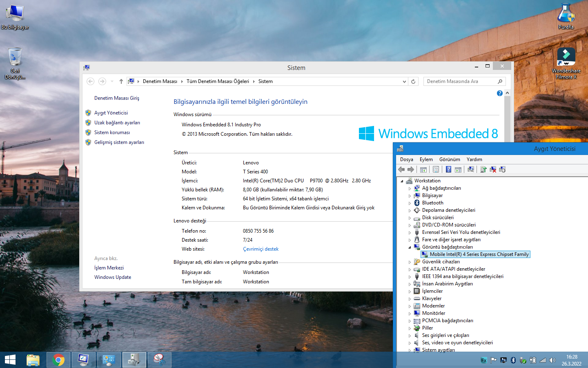Viewport: 588px width, 368px height.
Task: Expand the İşlemciler category
Action: [x=410, y=291]
